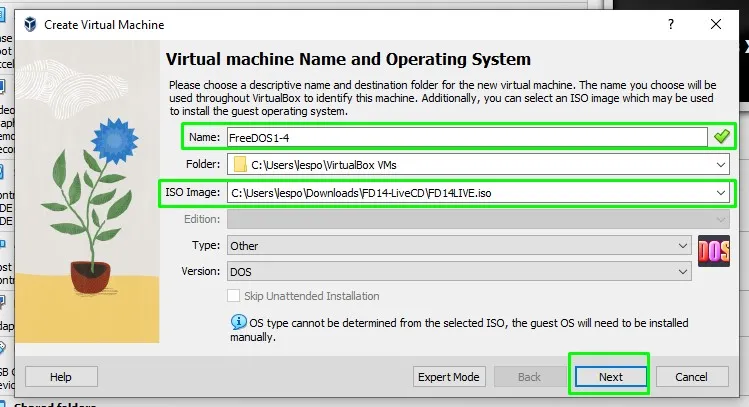This screenshot has height=407, width=749.
Task: Click the ISO Image: label
Action: (193, 192)
